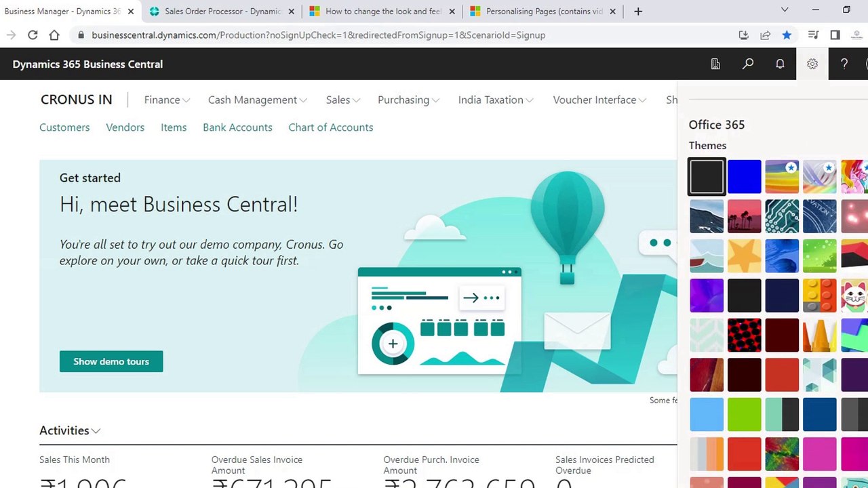Close the Personalising Pages tab
This screenshot has height=488, width=868.
[613, 11]
